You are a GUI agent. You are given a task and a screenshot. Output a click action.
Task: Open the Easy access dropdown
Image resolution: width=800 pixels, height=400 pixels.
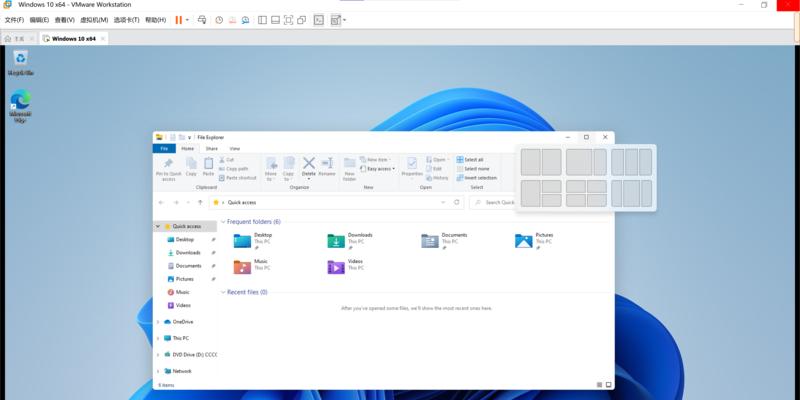click(x=378, y=169)
